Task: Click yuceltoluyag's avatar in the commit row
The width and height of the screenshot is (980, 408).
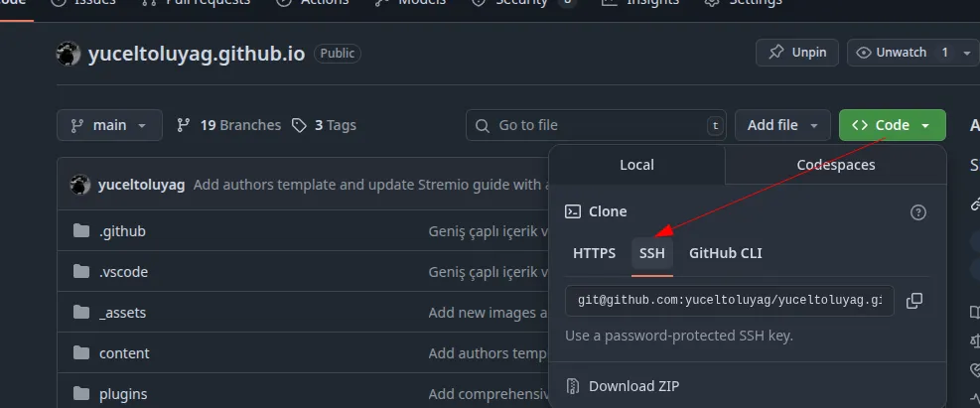Action: coord(80,185)
